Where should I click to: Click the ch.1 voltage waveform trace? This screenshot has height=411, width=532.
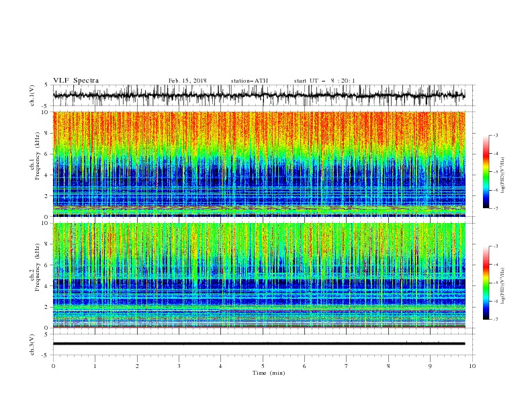(x=259, y=95)
